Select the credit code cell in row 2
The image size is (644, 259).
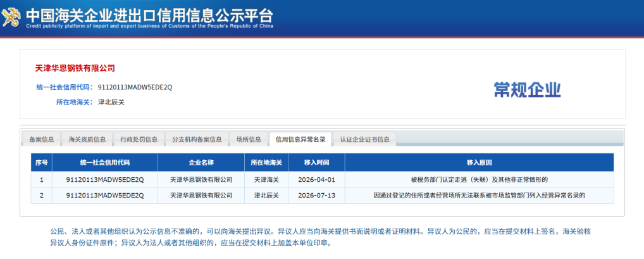pos(105,195)
